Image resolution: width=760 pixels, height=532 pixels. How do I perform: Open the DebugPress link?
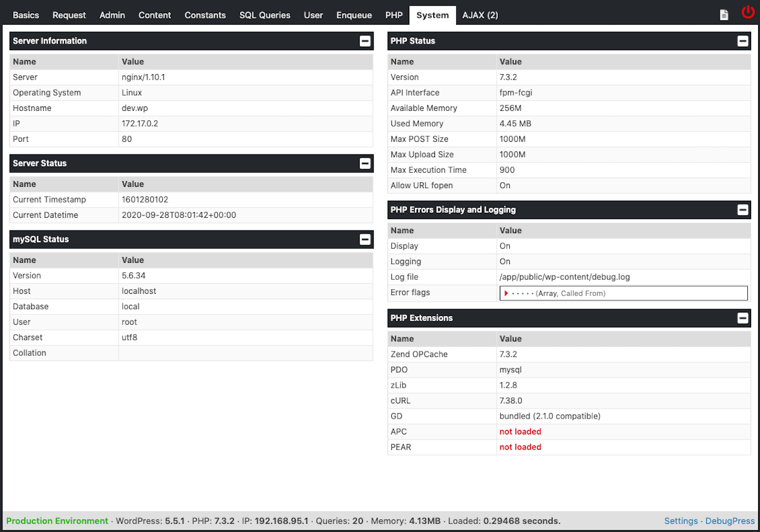(x=730, y=521)
